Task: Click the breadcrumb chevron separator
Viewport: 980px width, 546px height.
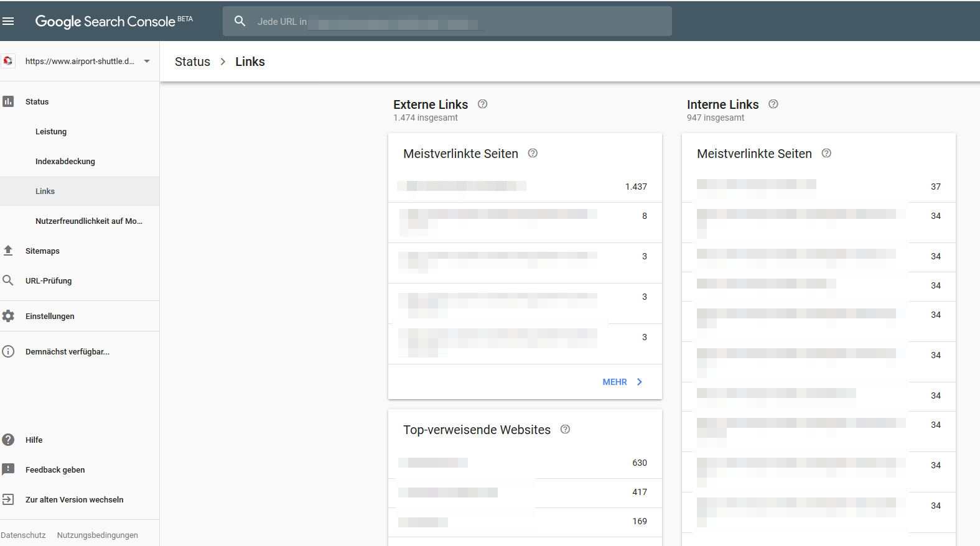Action: 223,62
